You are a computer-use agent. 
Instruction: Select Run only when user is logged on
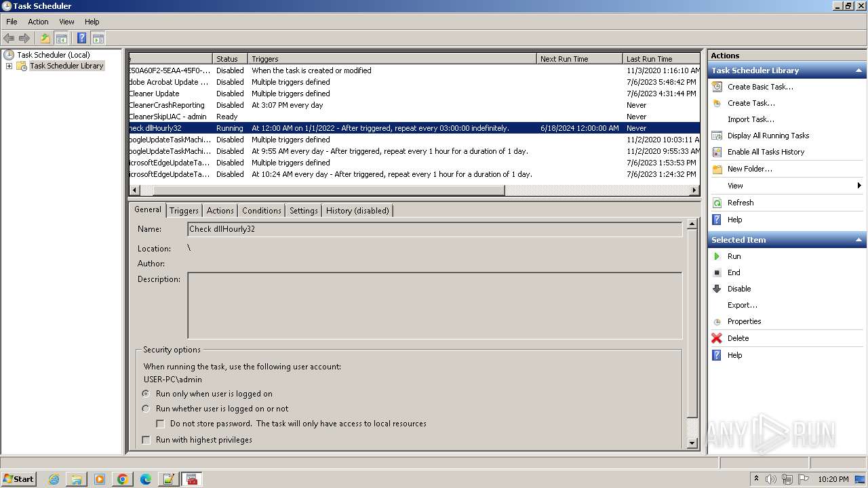tap(146, 394)
